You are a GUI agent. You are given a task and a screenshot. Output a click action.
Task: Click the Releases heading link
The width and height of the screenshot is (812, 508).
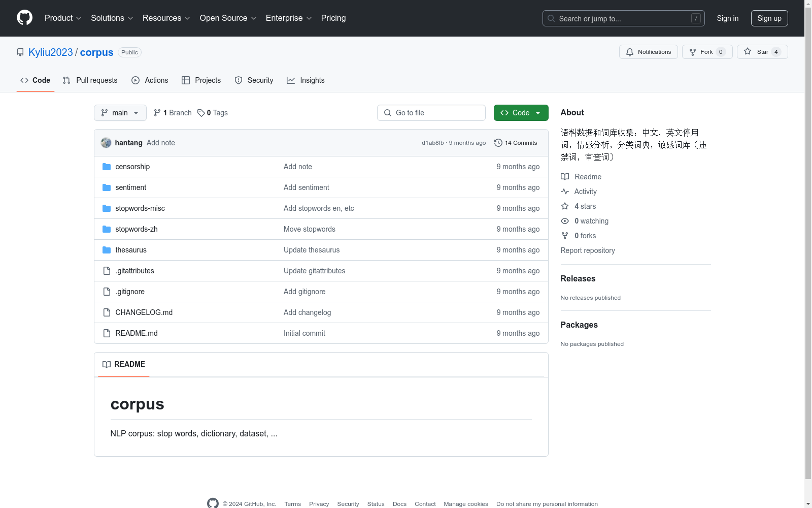pyautogui.click(x=578, y=278)
